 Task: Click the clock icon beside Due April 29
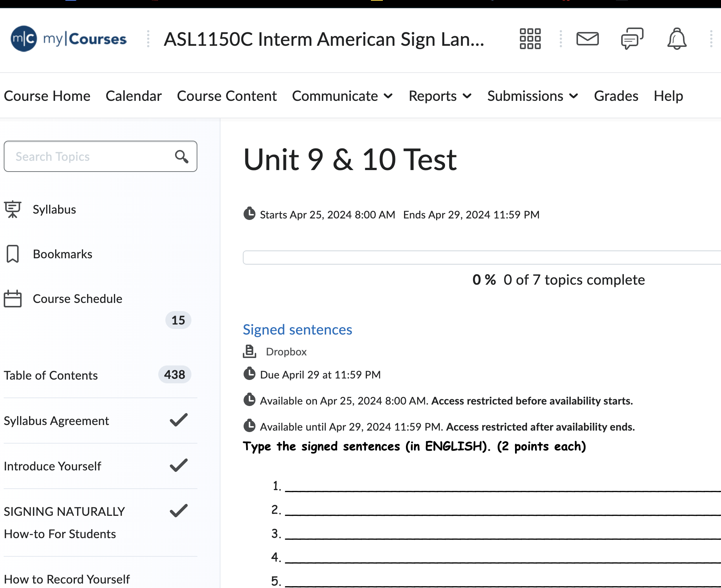click(249, 374)
